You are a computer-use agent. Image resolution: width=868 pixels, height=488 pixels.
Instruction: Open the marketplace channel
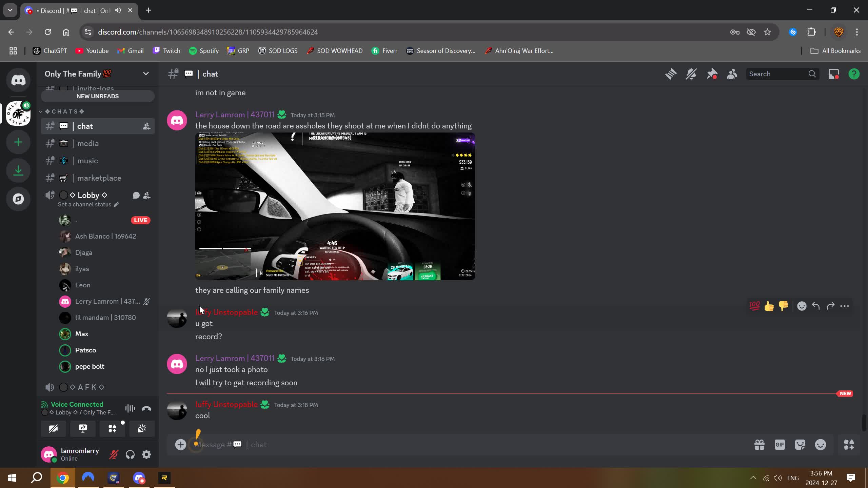[99, 178]
